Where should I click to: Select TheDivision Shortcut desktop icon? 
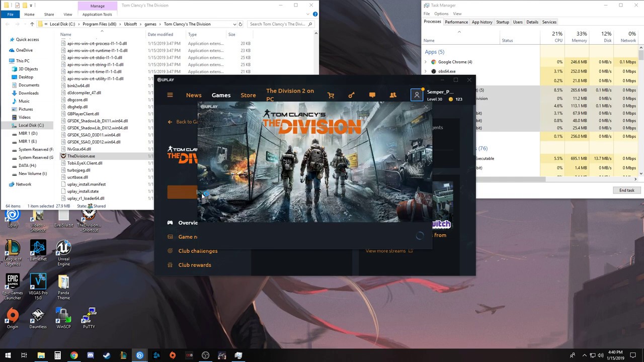[89, 221]
